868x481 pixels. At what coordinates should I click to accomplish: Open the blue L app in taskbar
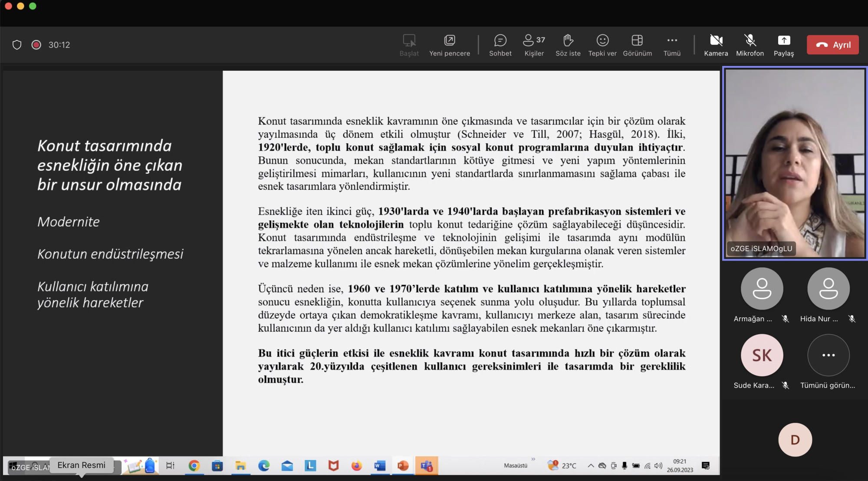(x=310, y=466)
